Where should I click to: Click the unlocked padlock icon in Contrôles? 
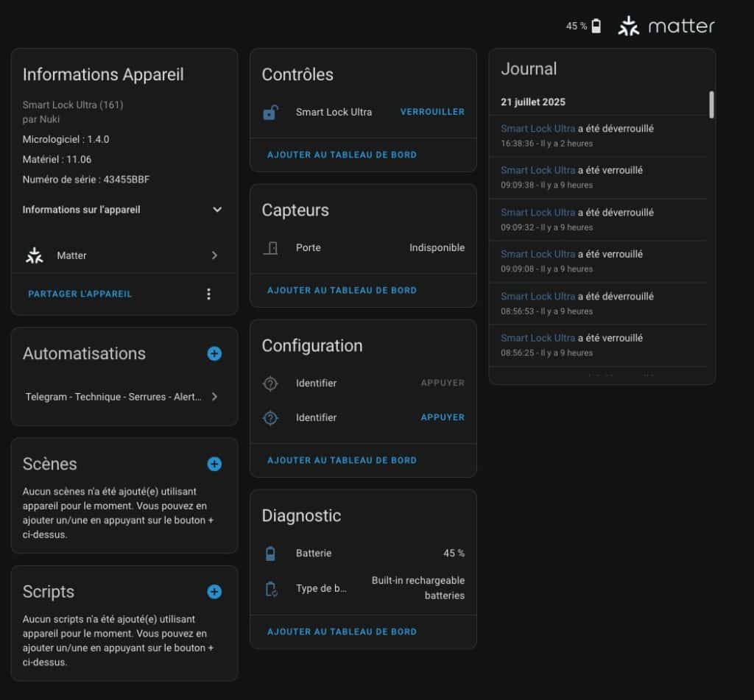tap(270, 113)
